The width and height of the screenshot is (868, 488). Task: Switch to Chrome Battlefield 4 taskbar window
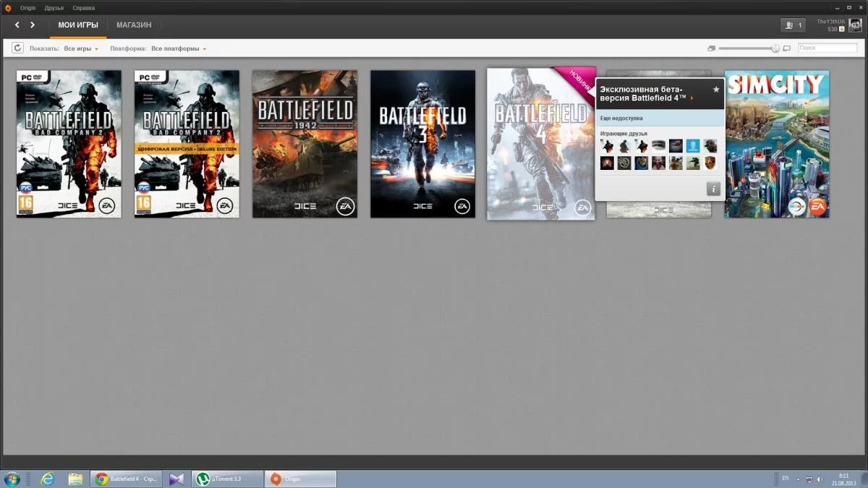tap(126, 479)
